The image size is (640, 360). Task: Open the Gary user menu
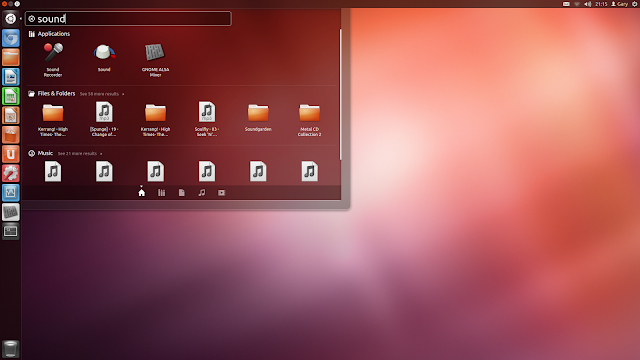tap(620, 4)
